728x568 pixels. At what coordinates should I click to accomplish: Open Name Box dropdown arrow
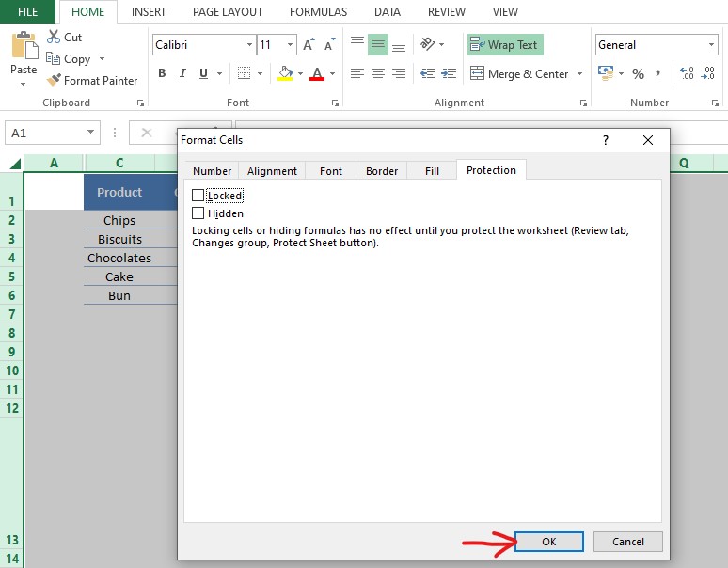[90, 133]
